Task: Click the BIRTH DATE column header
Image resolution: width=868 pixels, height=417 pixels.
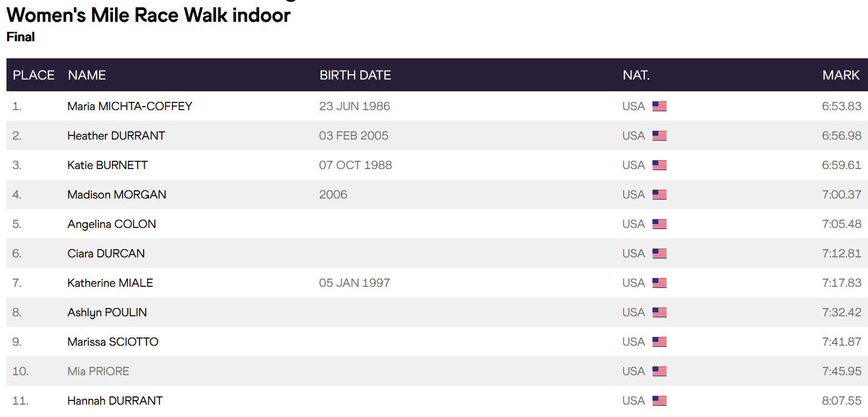Action: [x=355, y=75]
